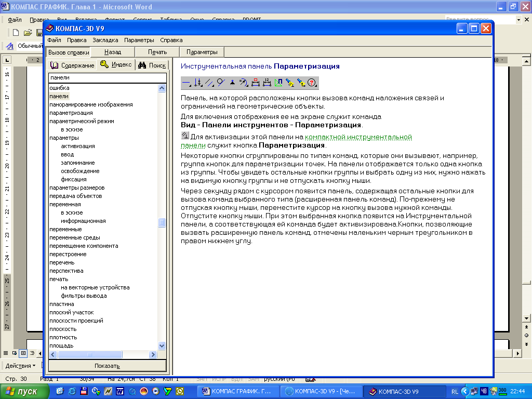Open the Закладка menu
Image resolution: width=532 pixels, height=399 pixels.
pyautogui.click(x=105, y=40)
